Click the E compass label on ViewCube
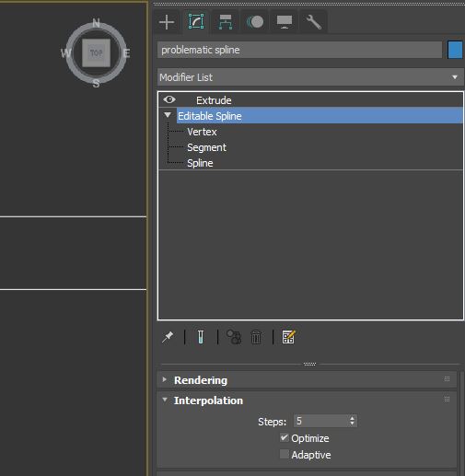465x476 pixels. click(126, 53)
